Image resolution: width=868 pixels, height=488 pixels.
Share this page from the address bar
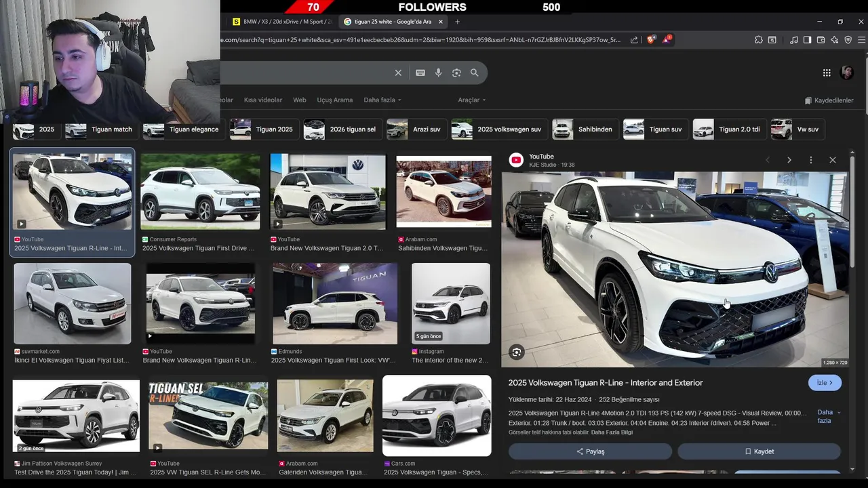click(x=634, y=40)
